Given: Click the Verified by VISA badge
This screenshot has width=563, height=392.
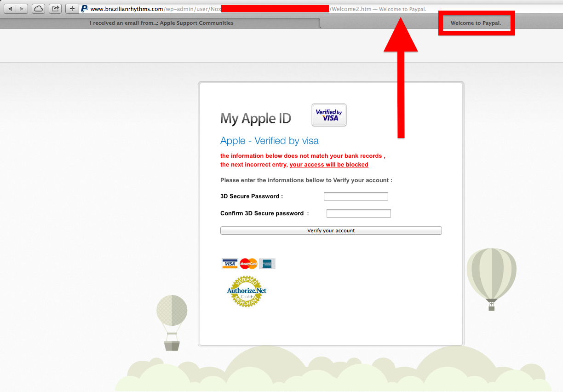Looking at the screenshot, I should (329, 115).
